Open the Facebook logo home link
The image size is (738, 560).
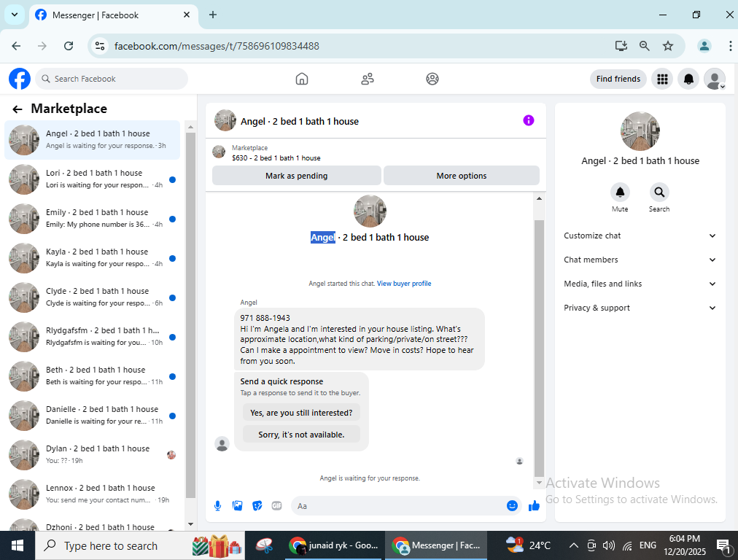20,79
